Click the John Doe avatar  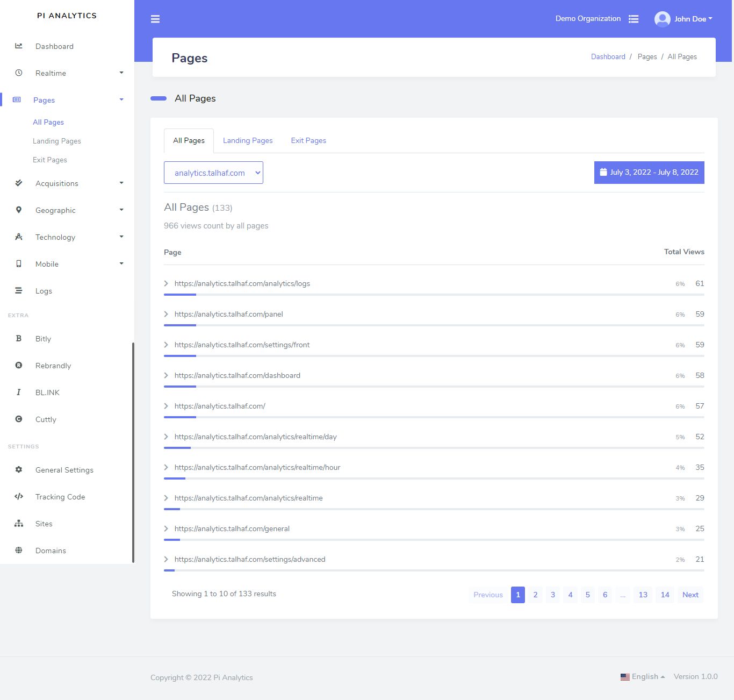[x=663, y=19]
